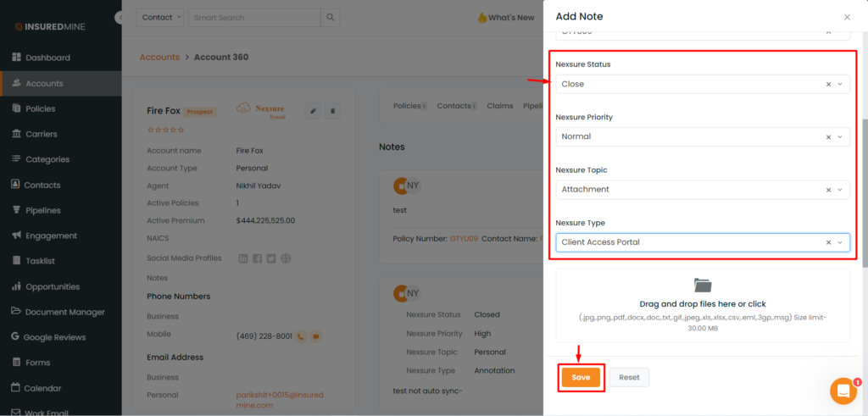Screen dimensions: 868x416
Task: Clear the Nexsure Status selection
Action: click(x=829, y=84)
